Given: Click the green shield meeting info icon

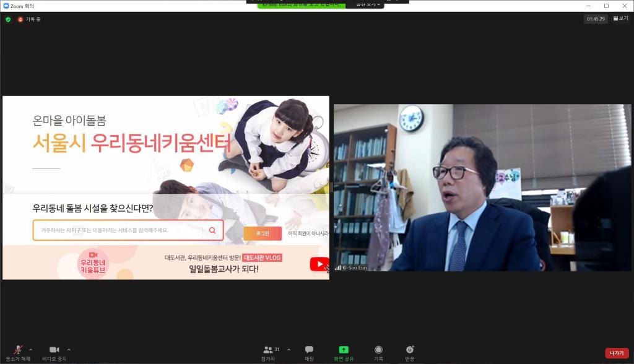Looking at the screenshot, I should [8, 19].
